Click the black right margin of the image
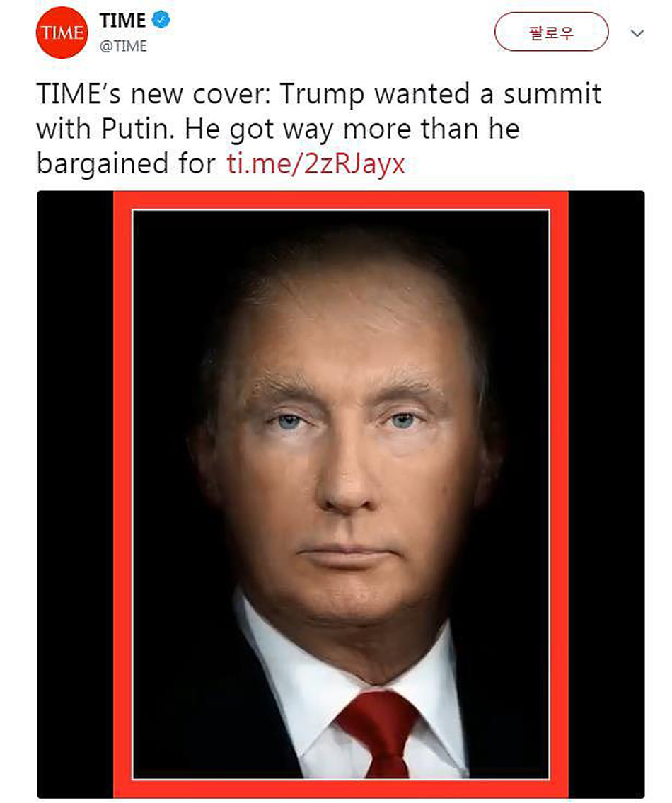The image size is (672, 803). tap(606, 495)
